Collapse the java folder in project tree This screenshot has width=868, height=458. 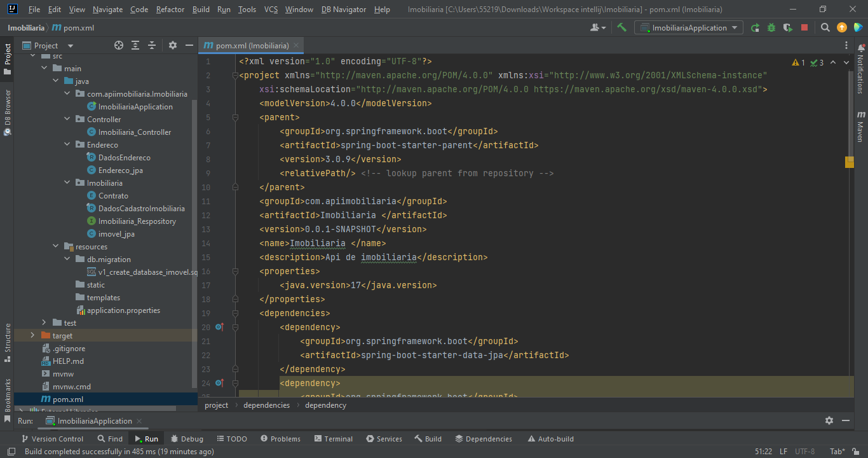[x=55, y=81]
